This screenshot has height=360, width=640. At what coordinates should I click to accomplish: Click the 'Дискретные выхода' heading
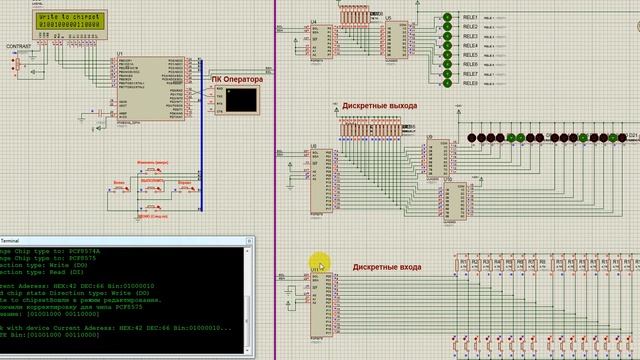[380, 106]
